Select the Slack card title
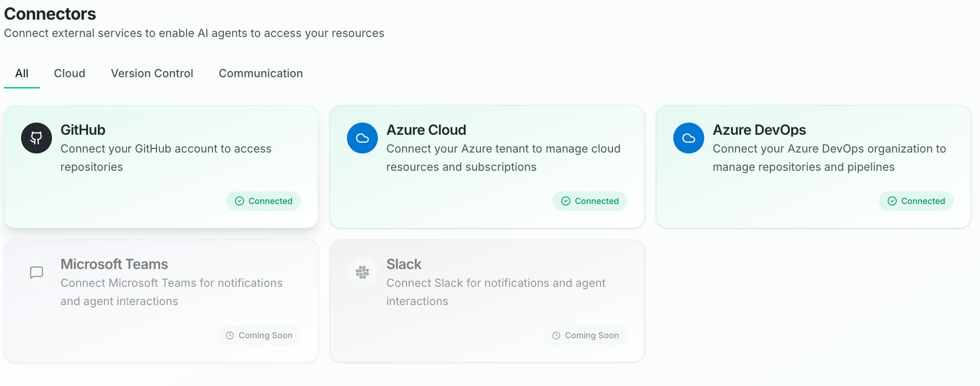This screenshot has height=386, width=980. click(404, 264)
